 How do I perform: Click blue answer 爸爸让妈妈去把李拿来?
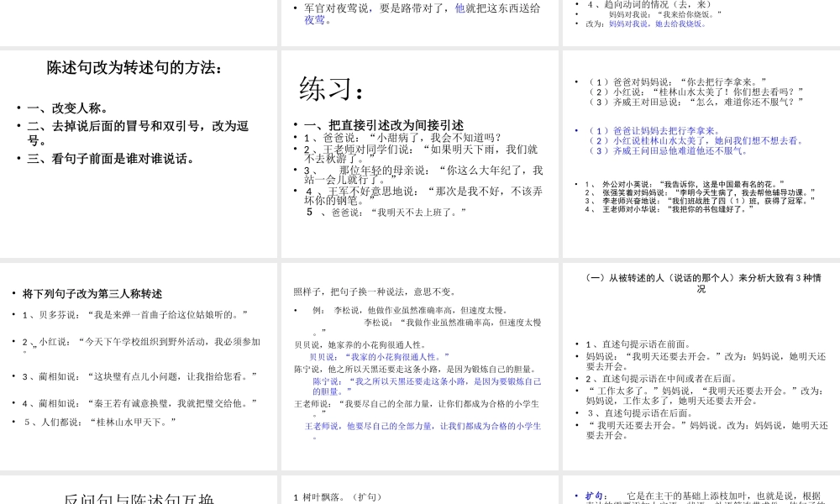[652, 131]
